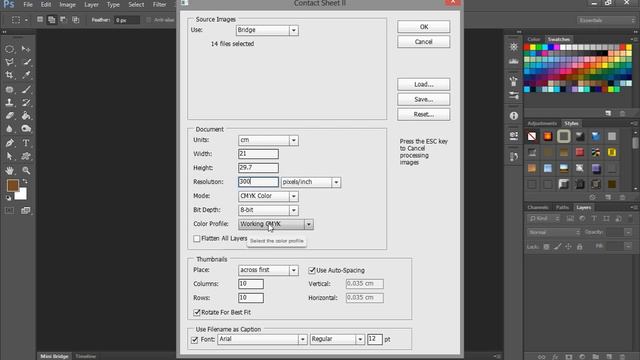Select the Horizontal Type tool
Screen dimensions: 640x360
click(26, 143)
